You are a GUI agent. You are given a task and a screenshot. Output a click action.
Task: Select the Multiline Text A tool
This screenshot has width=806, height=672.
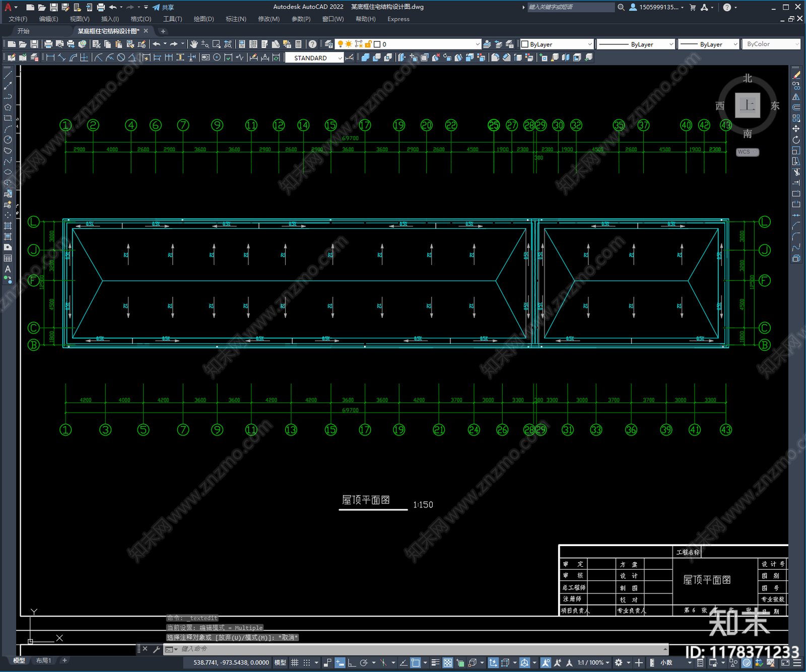(x=8, y=270)
